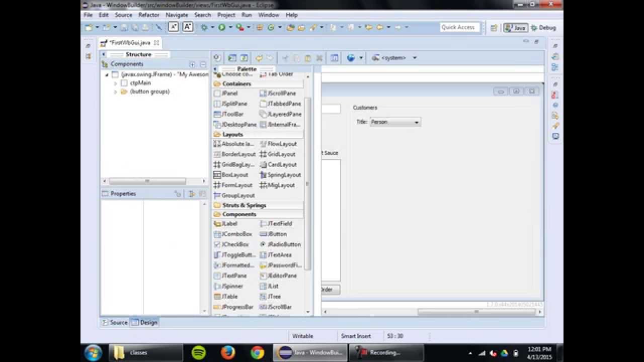Select SpringLayout palette item
This screenshot has width=644, height=362.
point(280,175)
